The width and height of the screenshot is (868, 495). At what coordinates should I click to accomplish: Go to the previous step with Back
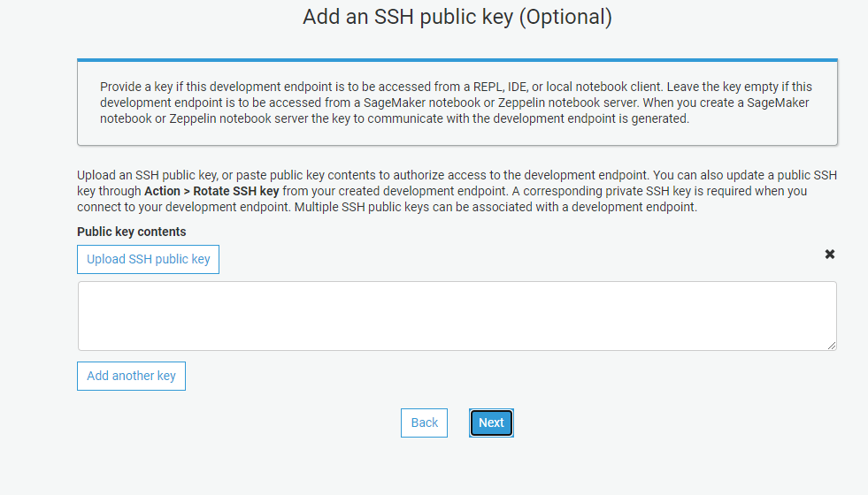coord(424,423)
